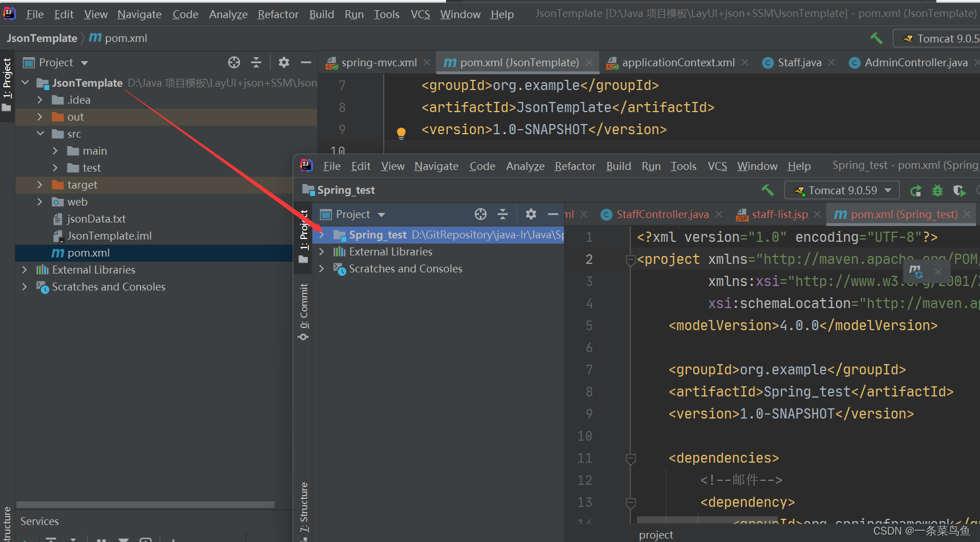Close the spring-mvc.xml tab
The width and height of the screenshot is (980, 542).
(427, 62)
